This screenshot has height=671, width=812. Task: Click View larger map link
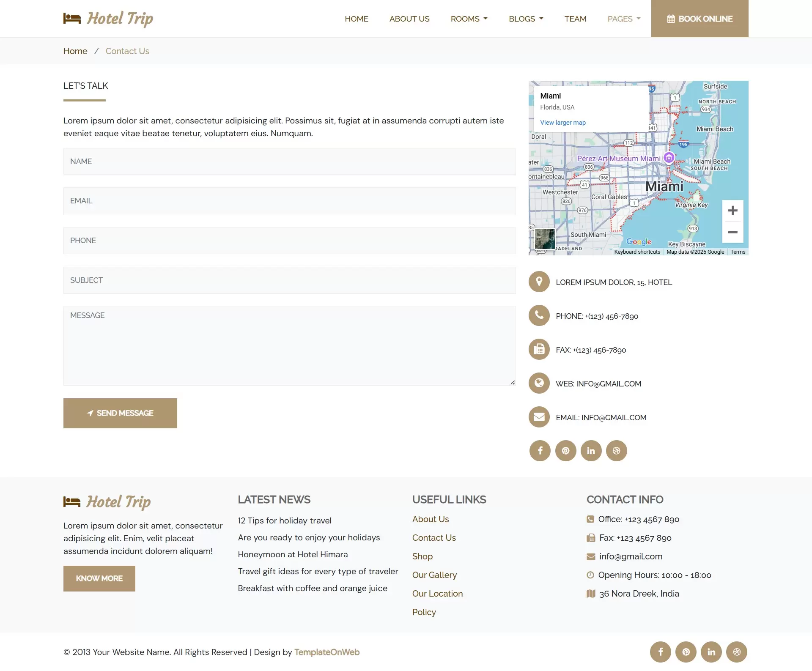563,123
